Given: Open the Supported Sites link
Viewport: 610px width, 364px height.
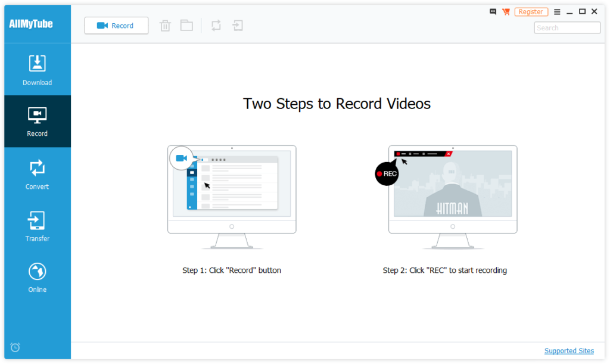Looking at the screenshot, I should 569,350.
